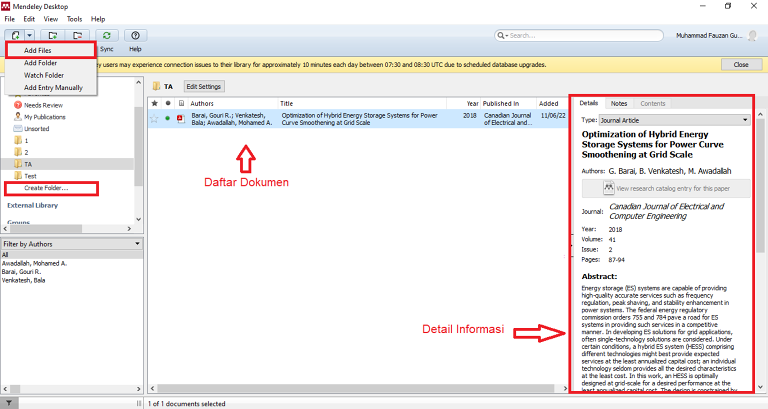Click the document list horizontal scrollbar
This screenshot has width=768, height=409.
click(x=358, y=388)
